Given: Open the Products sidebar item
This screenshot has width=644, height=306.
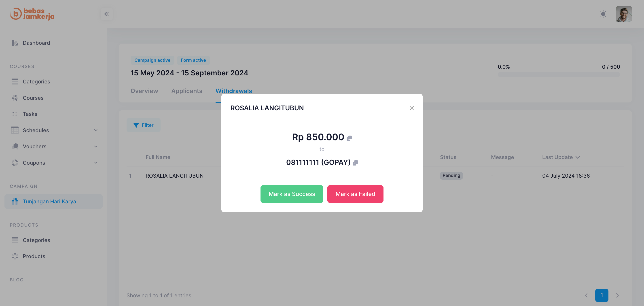Looking at the screenshot, I should [x=34, y=256].
